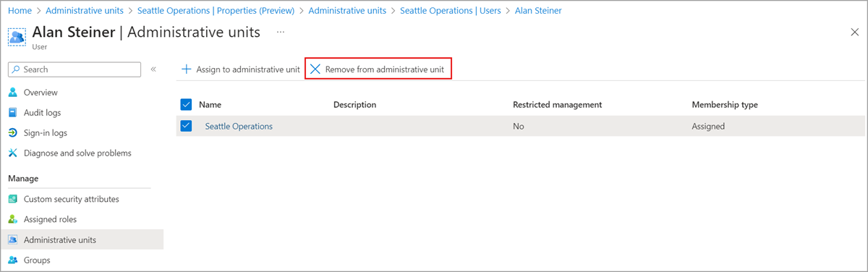The image size is (868, 272).
Task: Click the Alan Steiner breadcrumb
Action: 538,11
